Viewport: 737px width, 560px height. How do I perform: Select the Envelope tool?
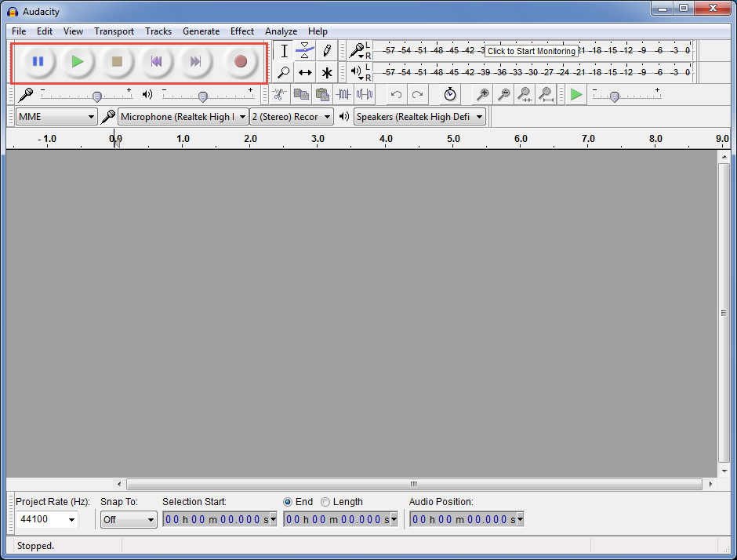(305, 51)
